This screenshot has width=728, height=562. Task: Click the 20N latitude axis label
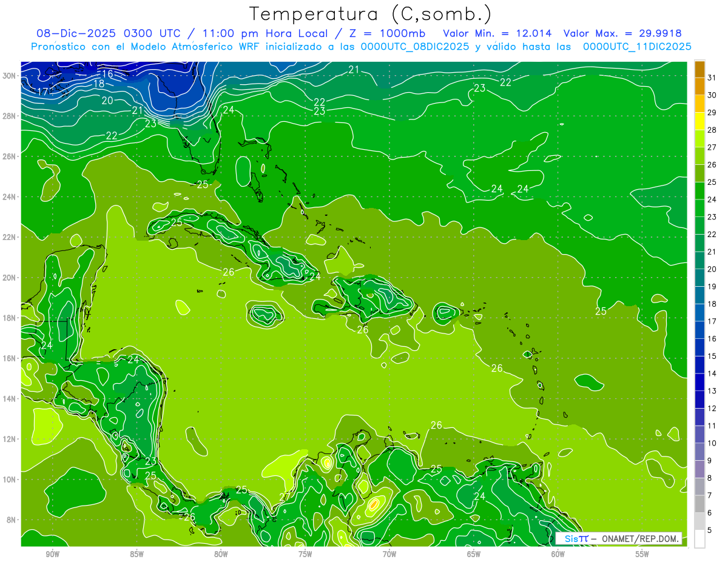click(x=9, y=278)
